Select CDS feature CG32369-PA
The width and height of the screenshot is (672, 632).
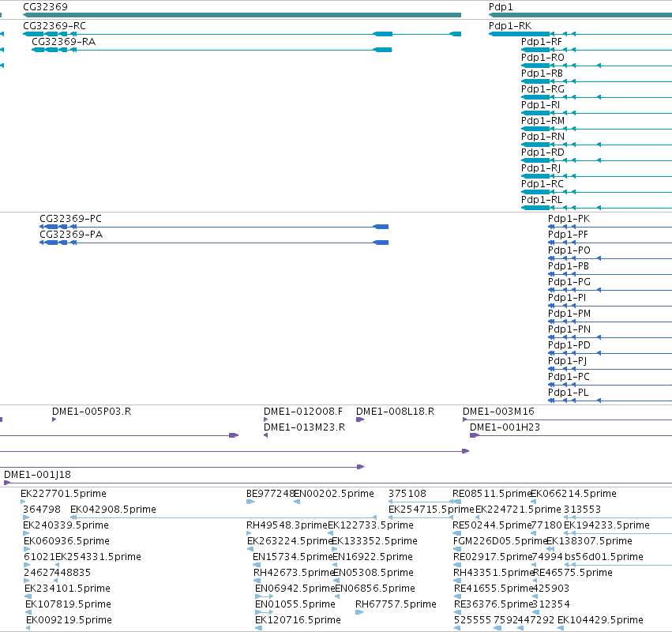(x=71, y=235)
